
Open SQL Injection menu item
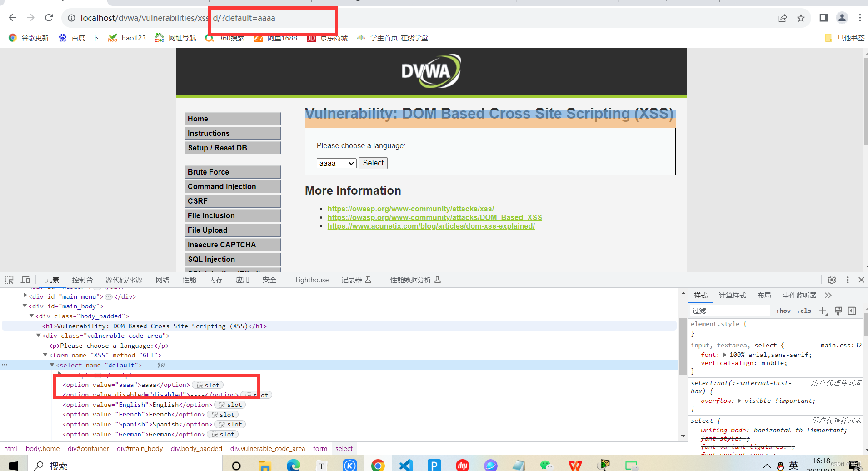[233, 259]
